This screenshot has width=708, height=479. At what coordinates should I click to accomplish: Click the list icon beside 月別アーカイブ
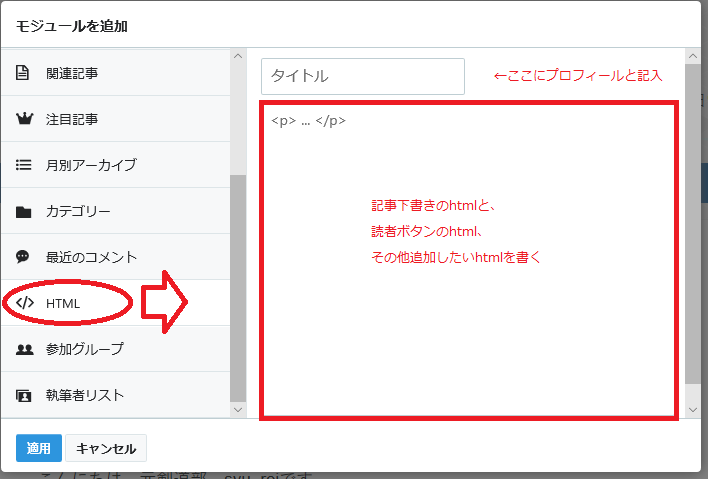click(x=23, y=165)
